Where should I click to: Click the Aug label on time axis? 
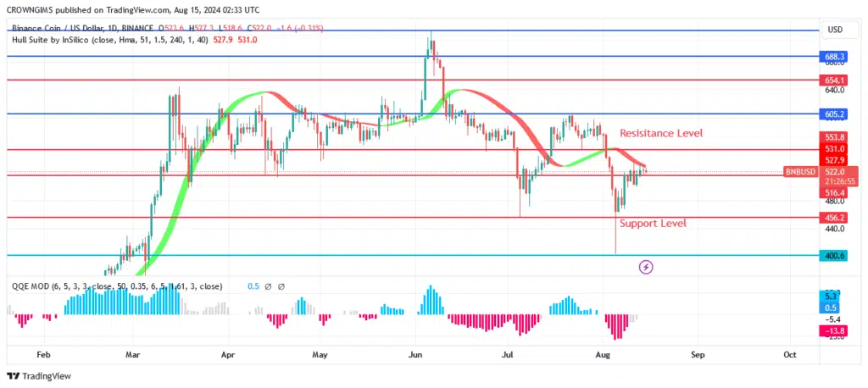603,356
